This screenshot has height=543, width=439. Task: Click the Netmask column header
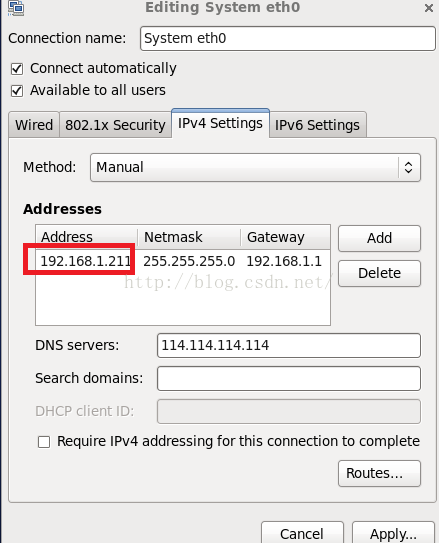coord(189,237)
